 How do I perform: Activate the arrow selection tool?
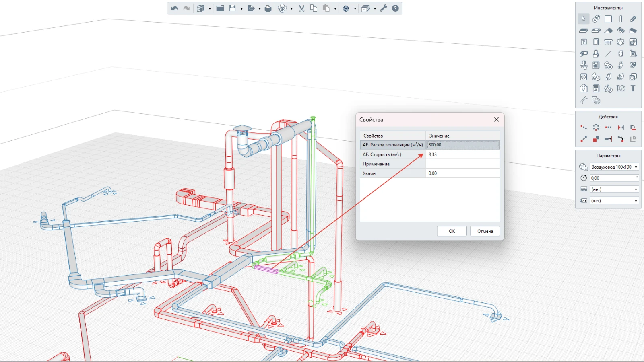(583, 19)
